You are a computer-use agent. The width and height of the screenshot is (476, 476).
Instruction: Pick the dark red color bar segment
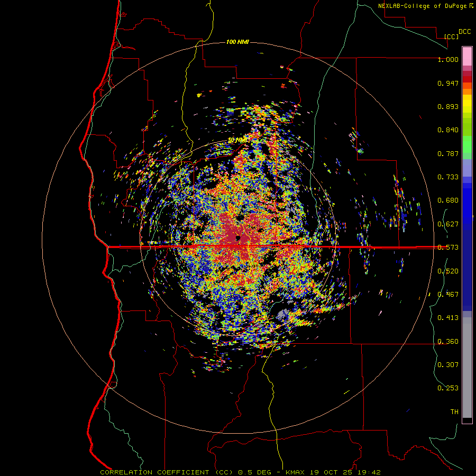click(467, 79)
